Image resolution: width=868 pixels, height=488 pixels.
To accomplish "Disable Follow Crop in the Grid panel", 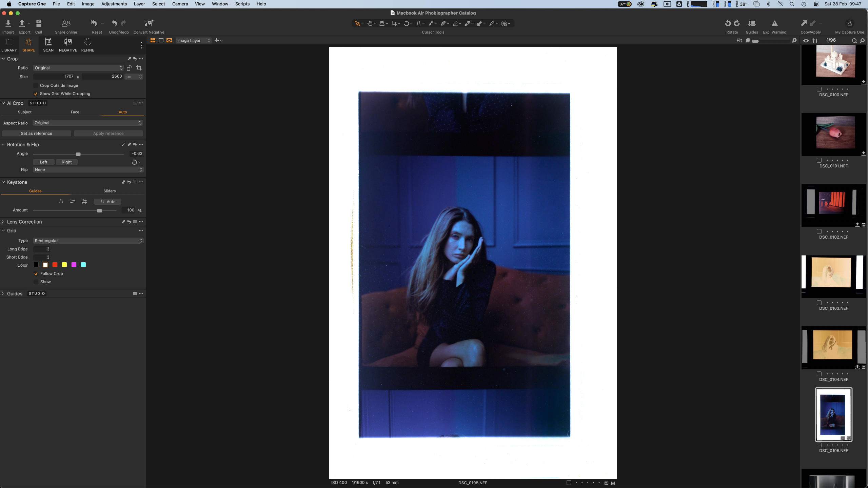I will tap(36, 273).
